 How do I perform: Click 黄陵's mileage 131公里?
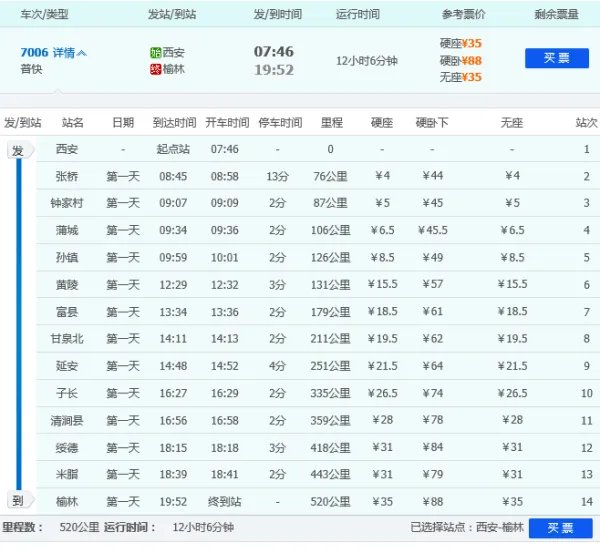pyautogui.click(x=331, y=285)
